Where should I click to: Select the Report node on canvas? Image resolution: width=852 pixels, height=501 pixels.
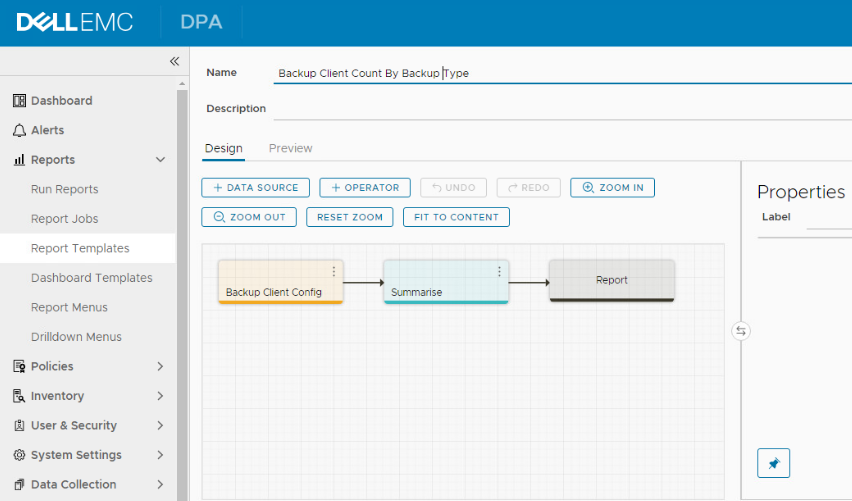(611, 280)
